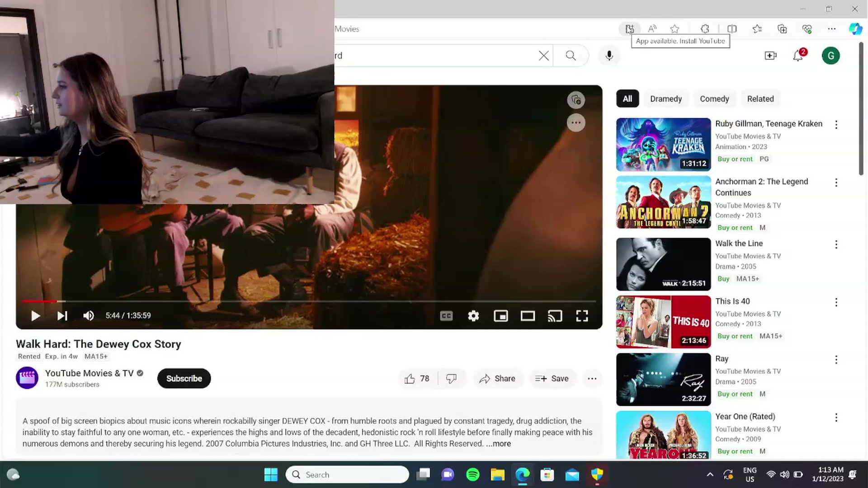This screenshot has width=868, height=488.
Task: Click the taskbar Search box
Action: [x=347, y=474]
